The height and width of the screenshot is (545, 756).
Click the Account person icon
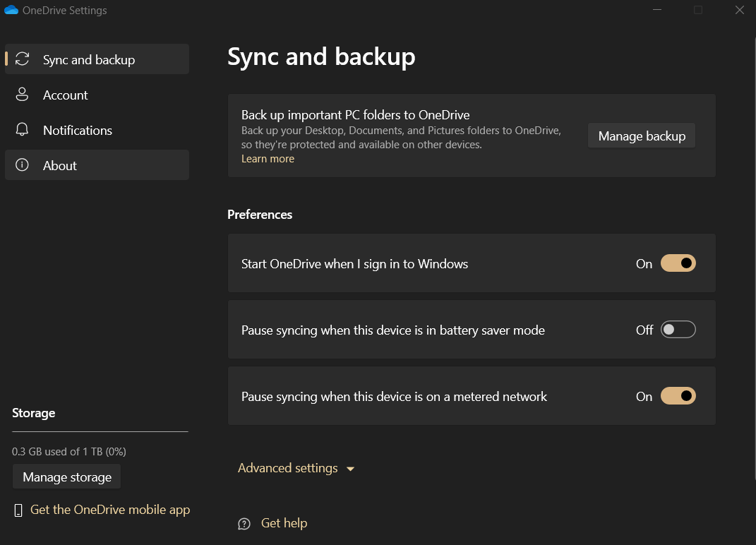(x=22, y=94)
